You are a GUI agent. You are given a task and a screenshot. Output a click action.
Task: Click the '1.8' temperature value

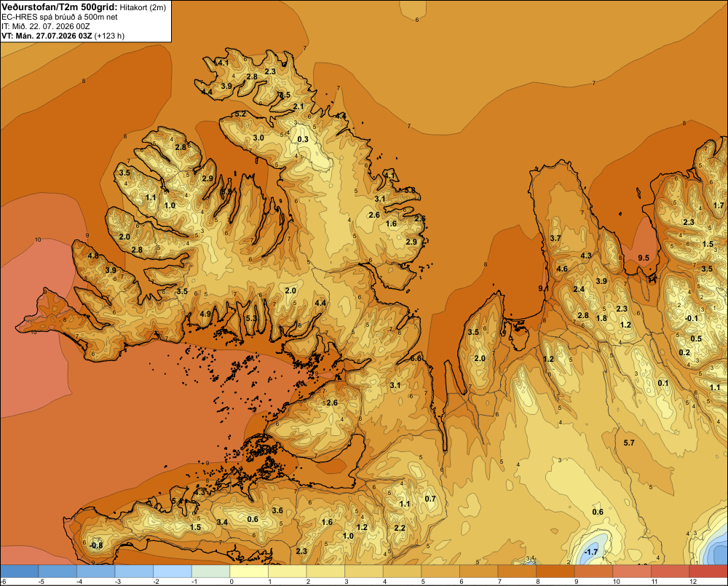(x=601, y=318)
